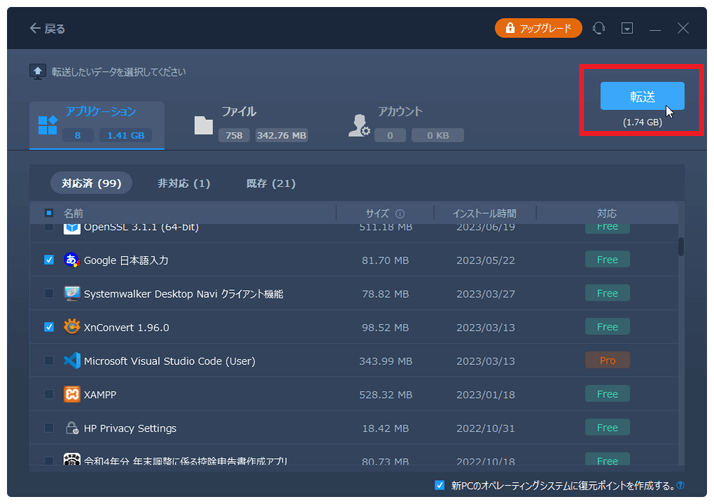
Task: Click the XAMPP application icon
Action: pos(72,394)
